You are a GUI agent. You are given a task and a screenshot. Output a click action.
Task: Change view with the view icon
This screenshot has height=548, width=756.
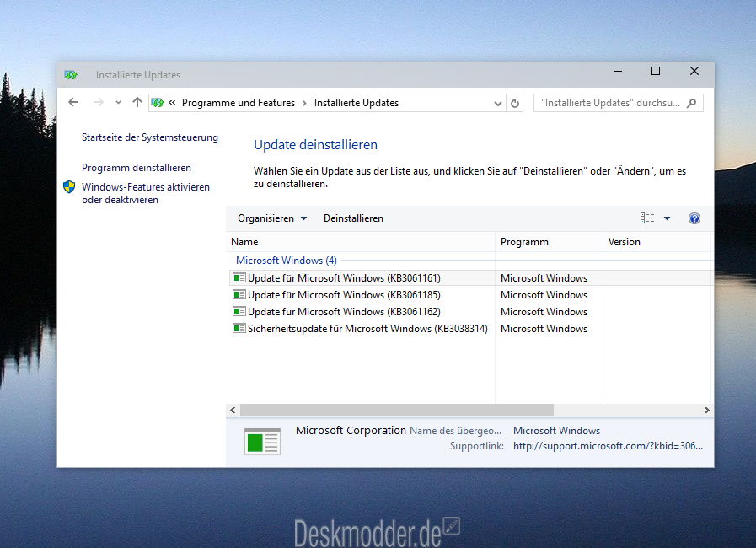tap(647, 218)
